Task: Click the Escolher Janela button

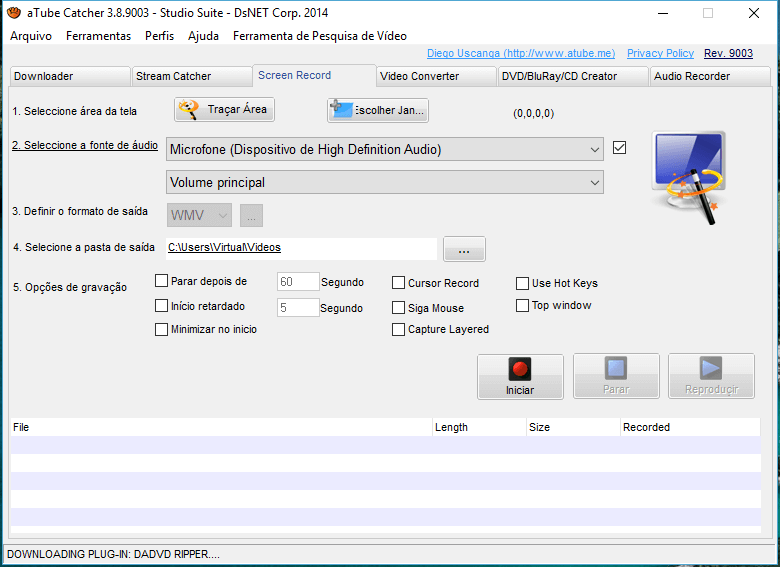Action: (x=378, y=110)
